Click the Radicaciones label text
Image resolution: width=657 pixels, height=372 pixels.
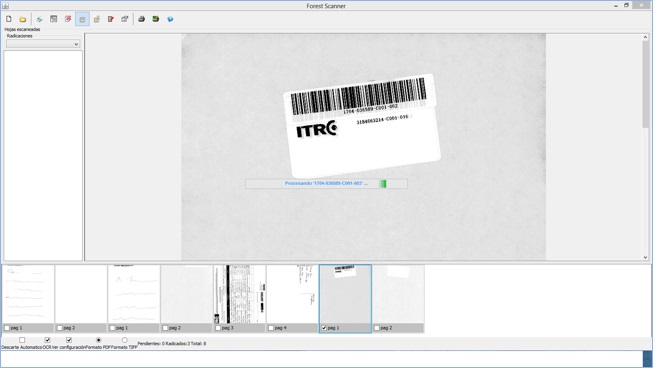point(20,36)
